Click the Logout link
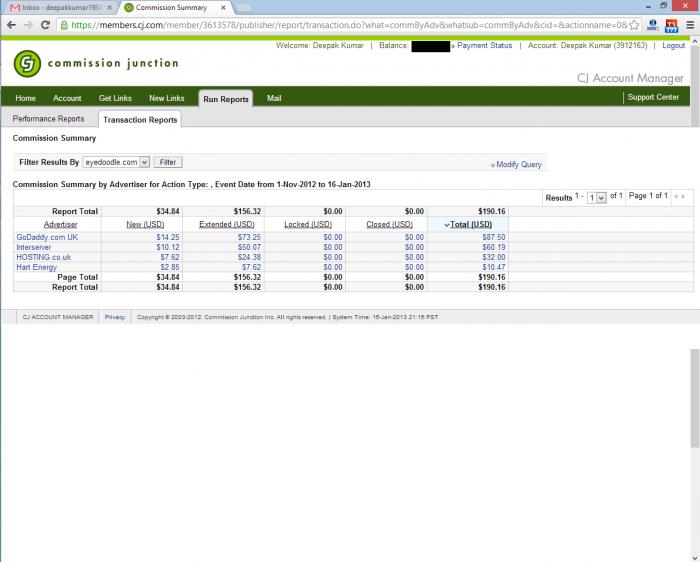The image size is (700, 562). pyautogui.click(x=673, y=46)
